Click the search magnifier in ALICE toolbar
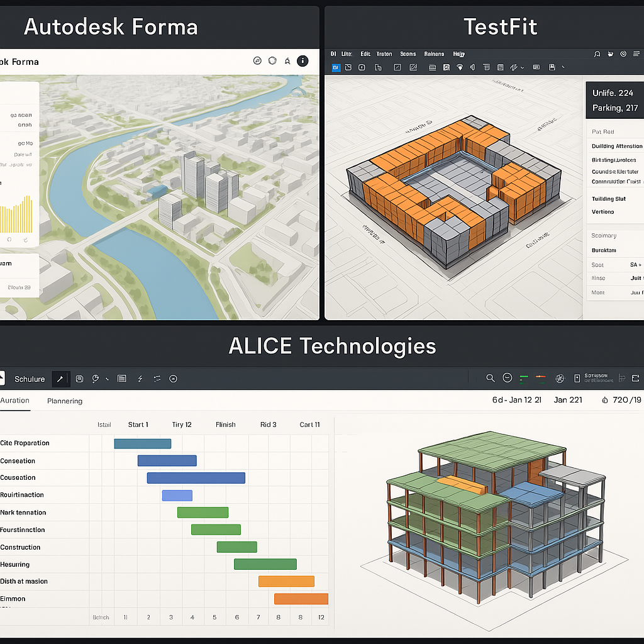This screenshot has height=644, width=644. (x=491, y=378)
